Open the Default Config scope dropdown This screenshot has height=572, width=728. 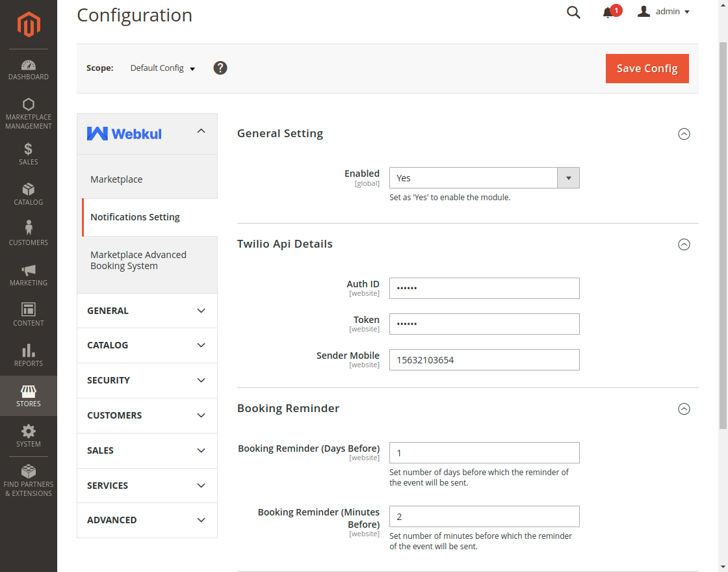[x=162, y=68]
